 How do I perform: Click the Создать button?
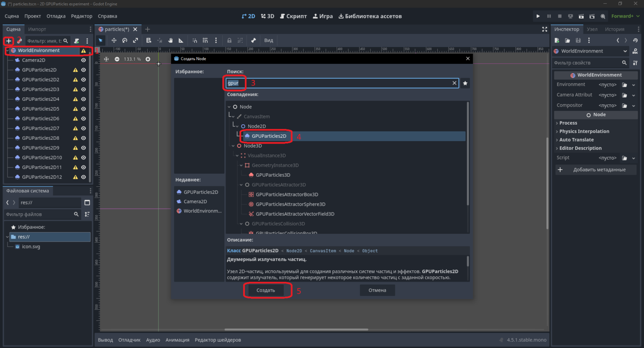click(x=266, y=290)
